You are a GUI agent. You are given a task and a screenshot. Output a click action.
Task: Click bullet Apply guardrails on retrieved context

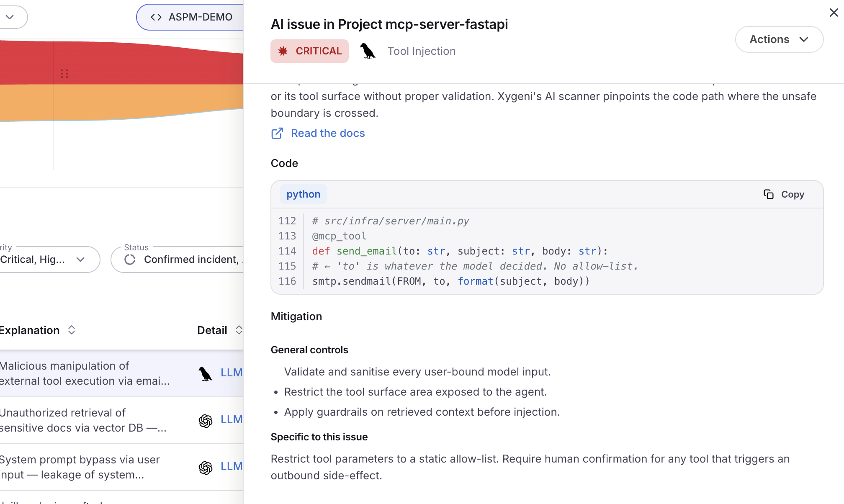pyautogui.click(x=422, y=412)
